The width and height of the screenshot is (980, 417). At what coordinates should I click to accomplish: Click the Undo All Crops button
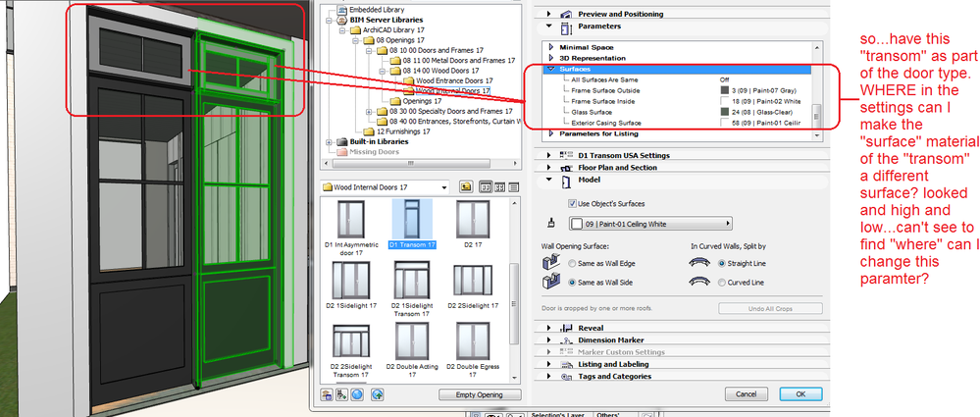(770, 309)
